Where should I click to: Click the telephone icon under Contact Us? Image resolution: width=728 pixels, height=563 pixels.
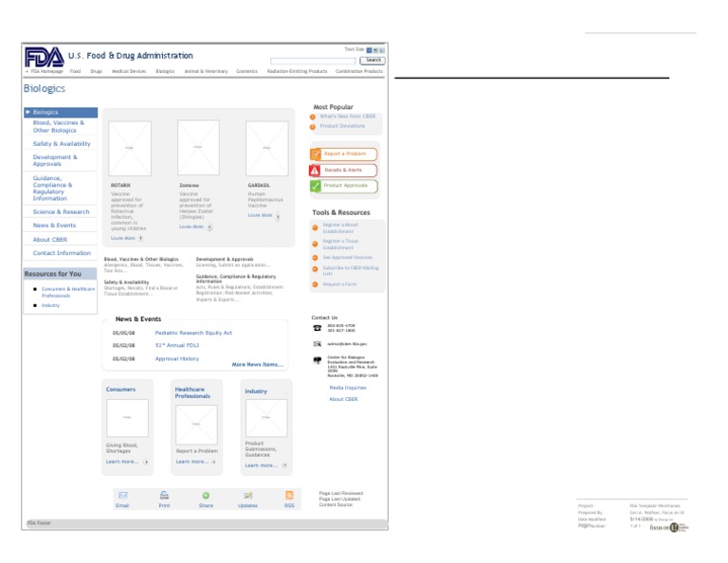click(318, 328)
